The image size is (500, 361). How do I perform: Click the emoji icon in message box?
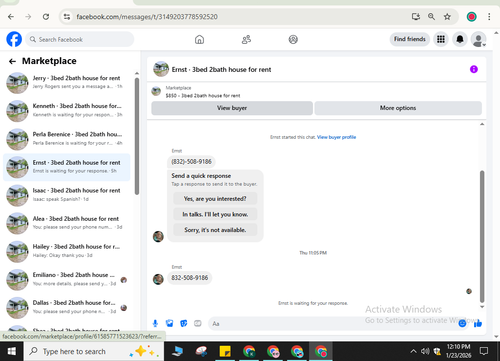pyautogui.click(x=462, y=323)
